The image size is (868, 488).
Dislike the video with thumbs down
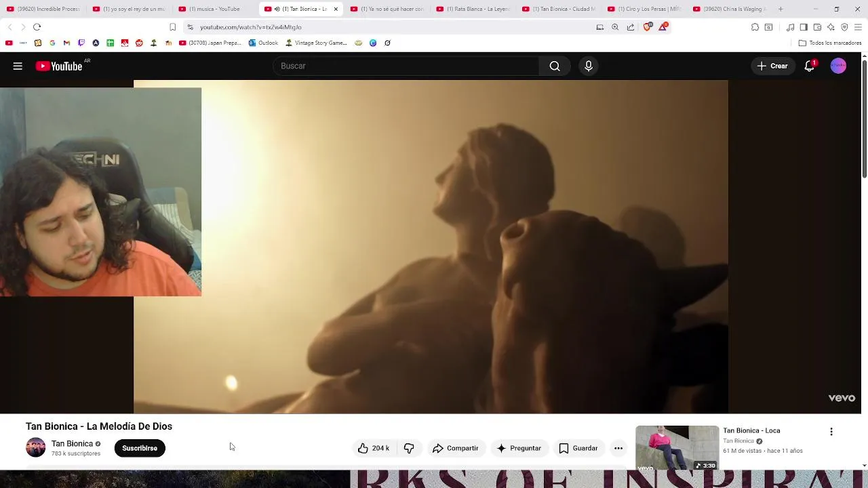coord(409,448)
